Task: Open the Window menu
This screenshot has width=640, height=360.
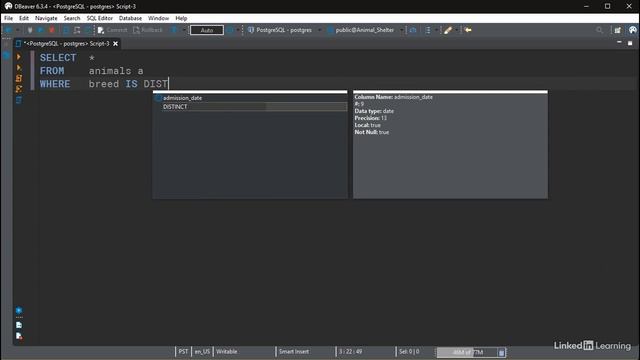Action: (x=158, y=18)
